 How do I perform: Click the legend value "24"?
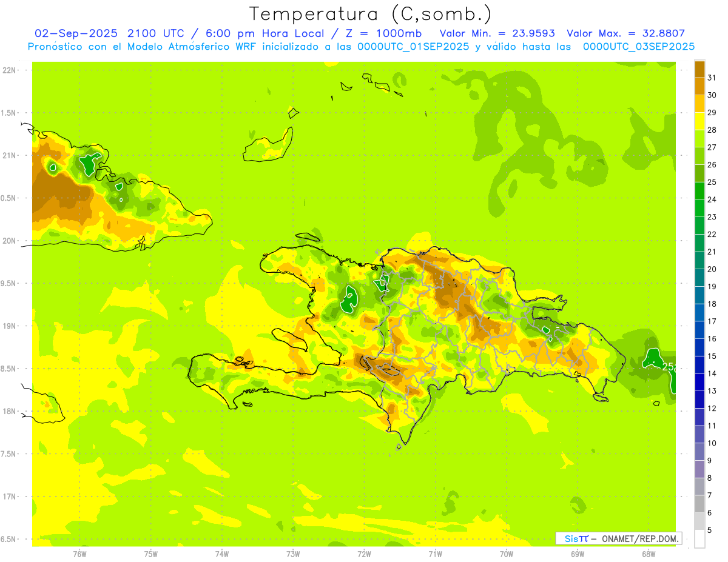pyautogui.click(x=712, y=199)
